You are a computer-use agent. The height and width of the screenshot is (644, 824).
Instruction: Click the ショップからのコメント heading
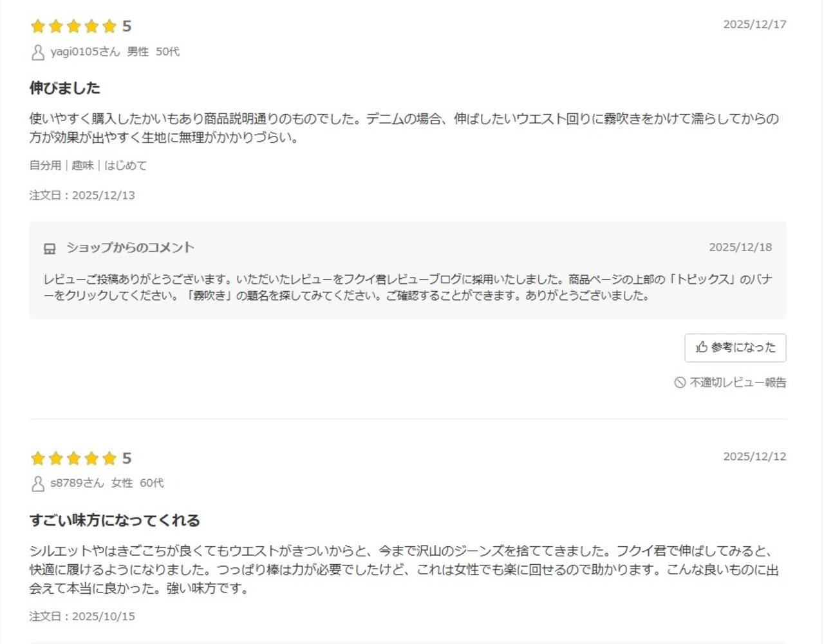[x=130, y=247]
